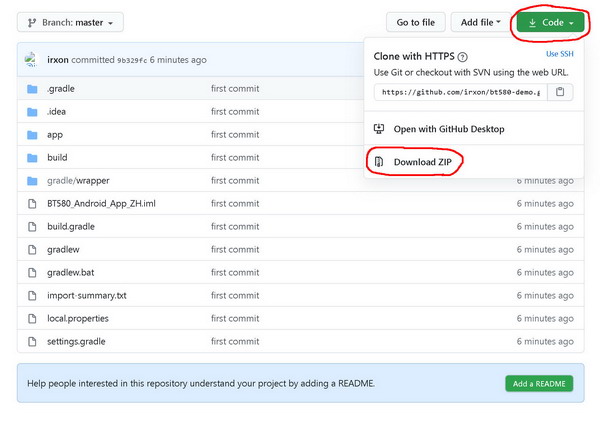Click the .idea folder icon
600x422 pixels.
point(32,112)
